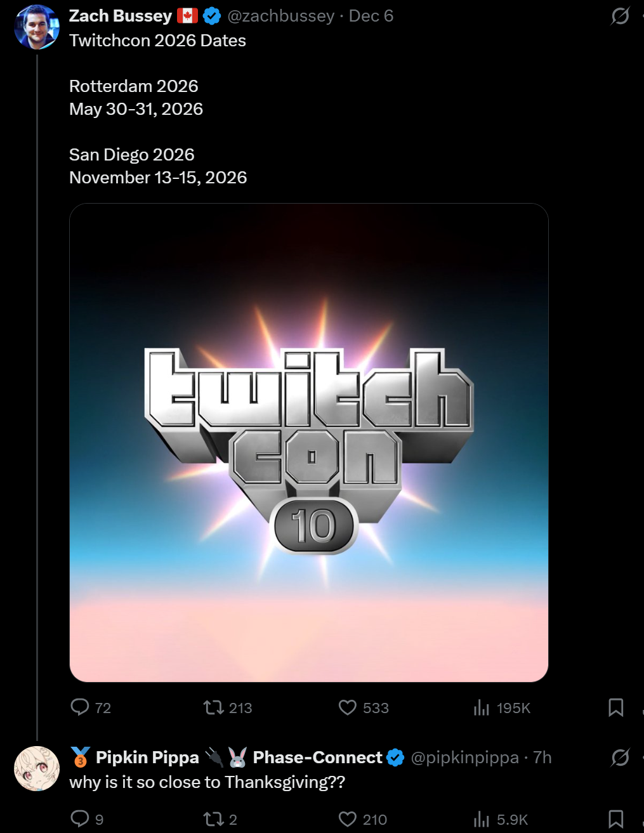This screenshot has width=644, height=833.
Task: Click Grok icon on Pipkin Pippa's reply
Action: point(620,758)
